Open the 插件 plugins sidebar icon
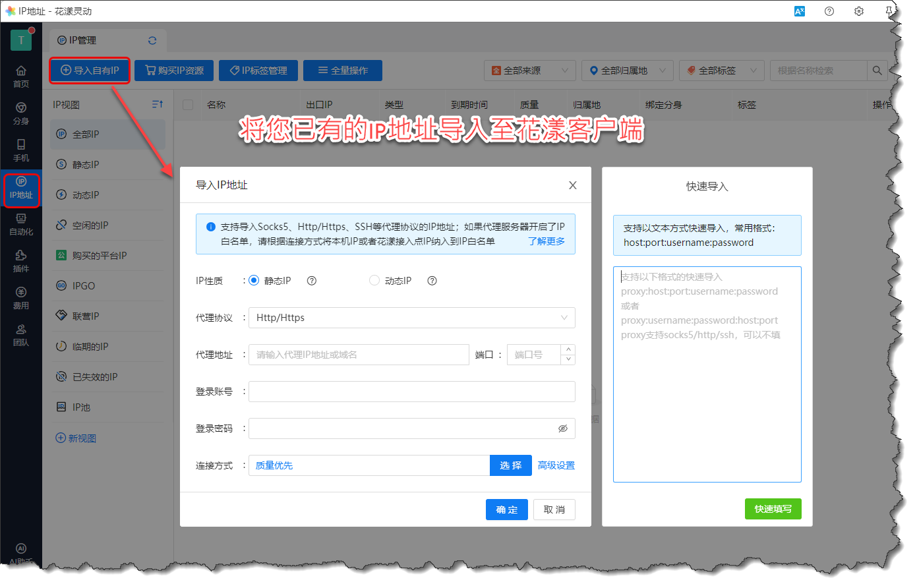 click(x=21, y=261)
